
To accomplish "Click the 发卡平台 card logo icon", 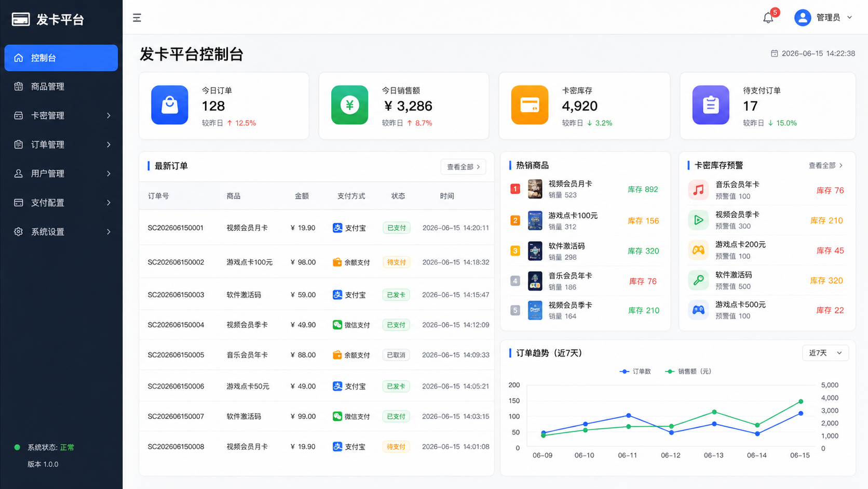I will point(21,19).
